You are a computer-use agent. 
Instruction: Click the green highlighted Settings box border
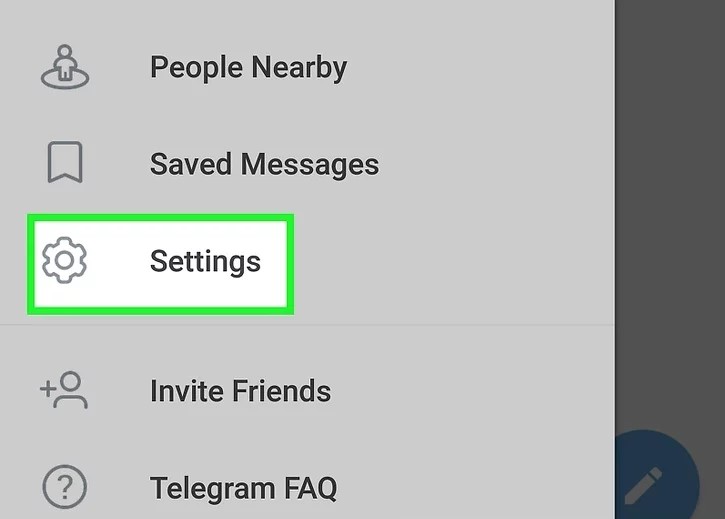click(x=160, y=217)
